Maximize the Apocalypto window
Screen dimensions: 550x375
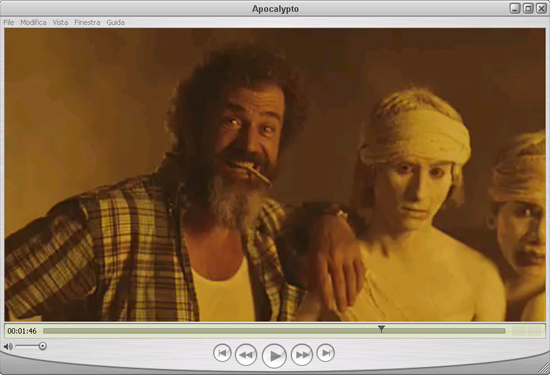click(528, 8)
